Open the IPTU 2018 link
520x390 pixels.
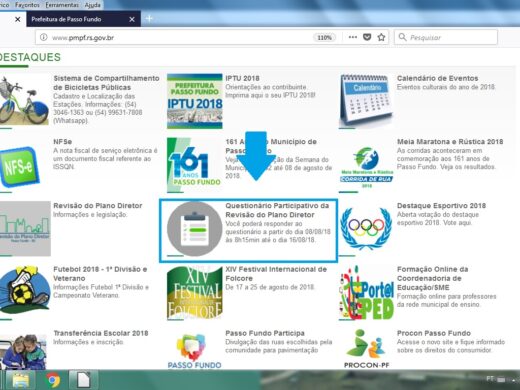(x=242, y=78)
